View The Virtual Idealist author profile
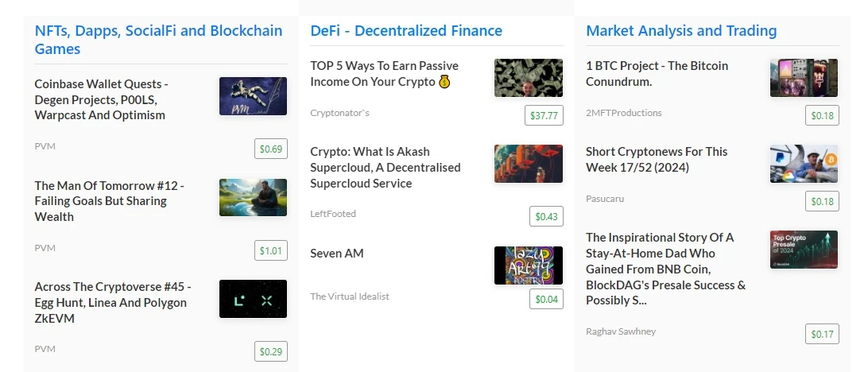The width and height of the screenshot is (868, 372). click(x=349, y=296)
